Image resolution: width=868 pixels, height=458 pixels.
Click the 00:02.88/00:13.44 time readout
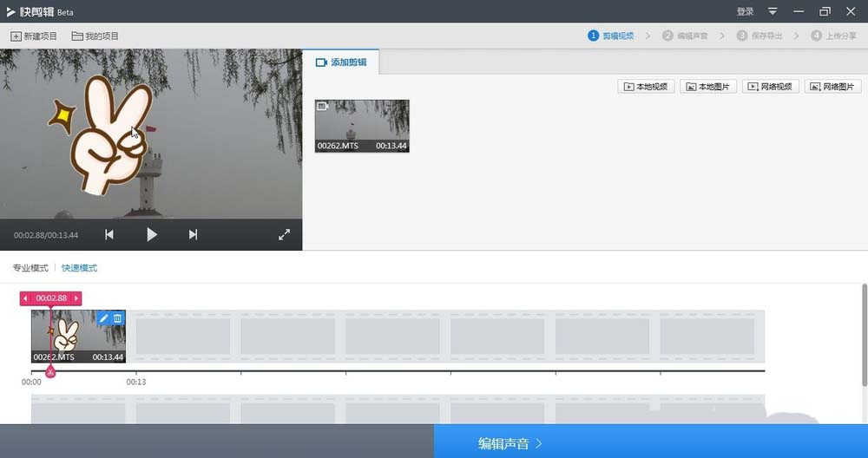(46, 235)
